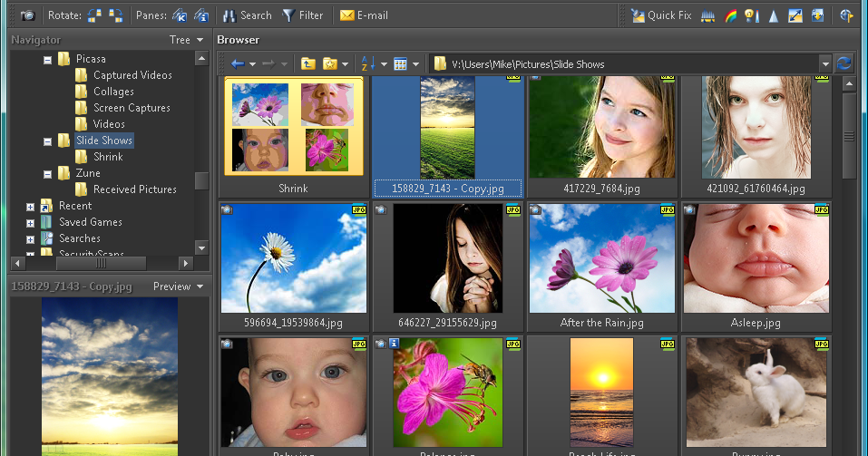Select the Screen Captures folder
868x456 pixels.
click(132, 107)
